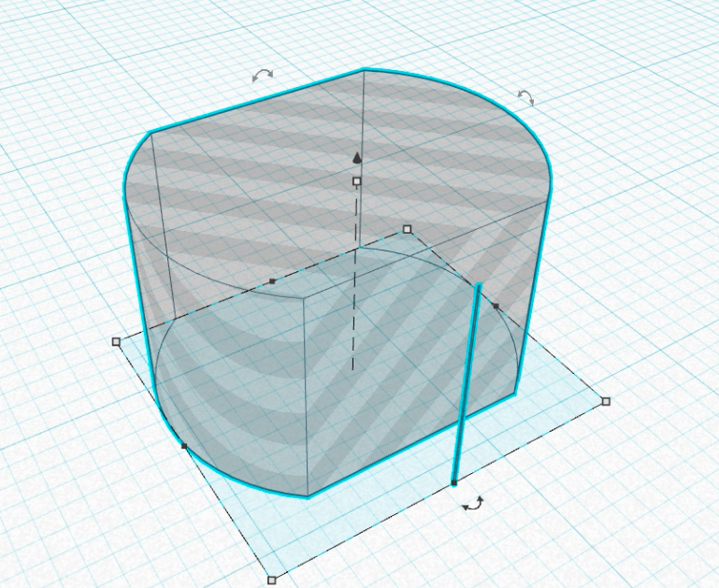Select the rearmost white corner resize handle
This screenshot has width=719, height=588.
pyautogui.click(x=408, y=229)
